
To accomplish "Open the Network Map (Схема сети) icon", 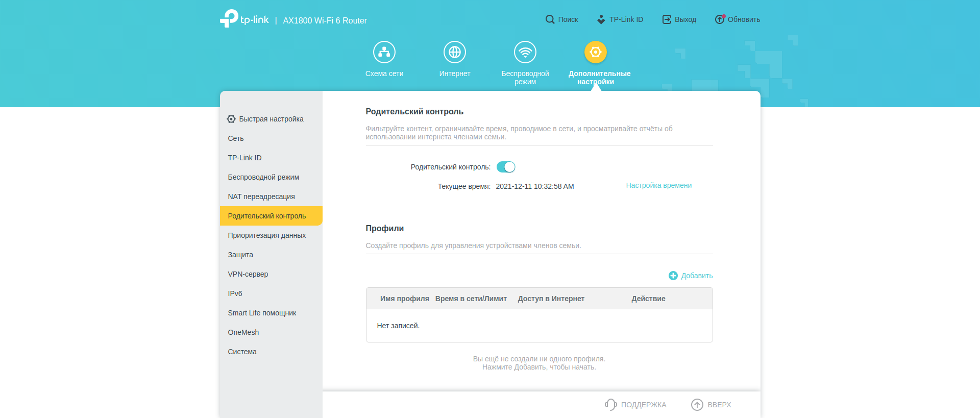I will (x=384, y=52).
